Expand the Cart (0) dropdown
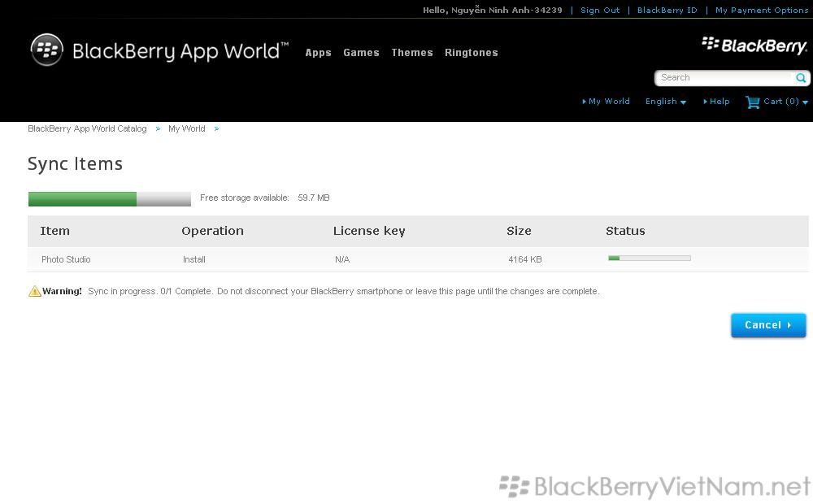Viewport: 813px width, 504px height. (x=785, y=101)
